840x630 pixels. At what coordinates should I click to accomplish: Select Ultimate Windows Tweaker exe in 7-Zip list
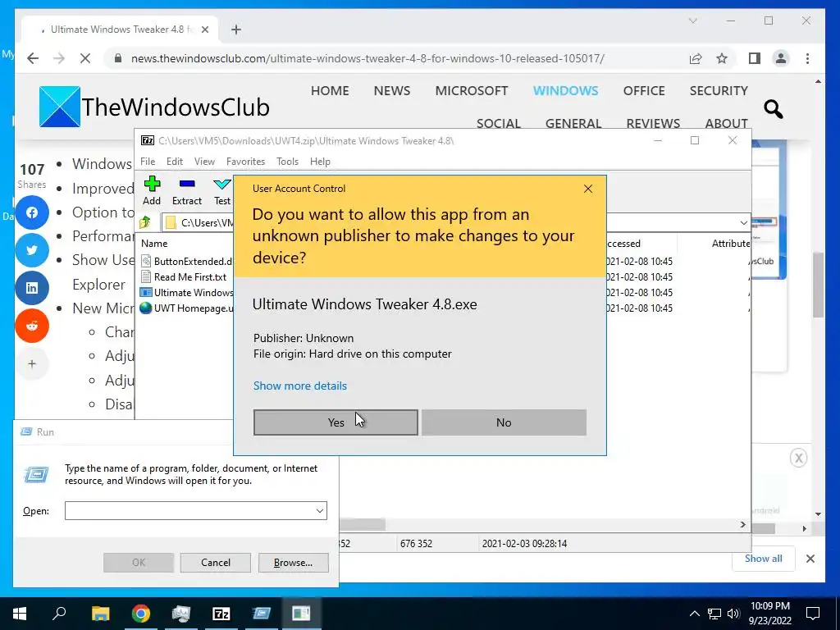[186, 293]
